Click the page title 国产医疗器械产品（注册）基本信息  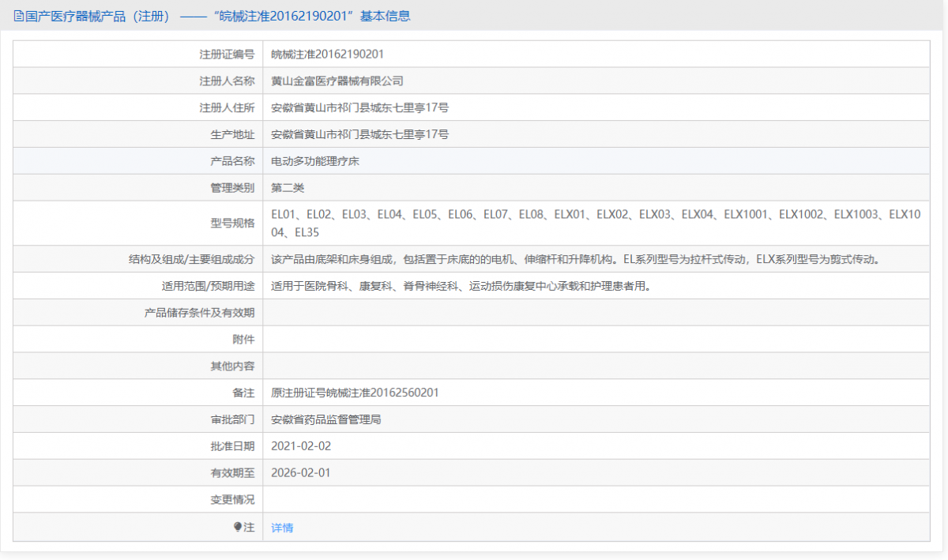217,16
